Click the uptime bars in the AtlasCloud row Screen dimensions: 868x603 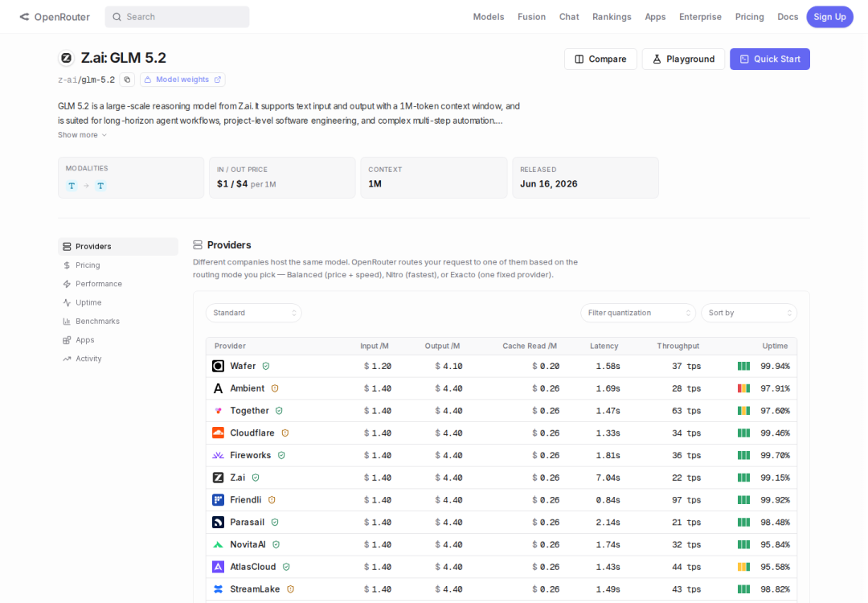tap(744, 567)
